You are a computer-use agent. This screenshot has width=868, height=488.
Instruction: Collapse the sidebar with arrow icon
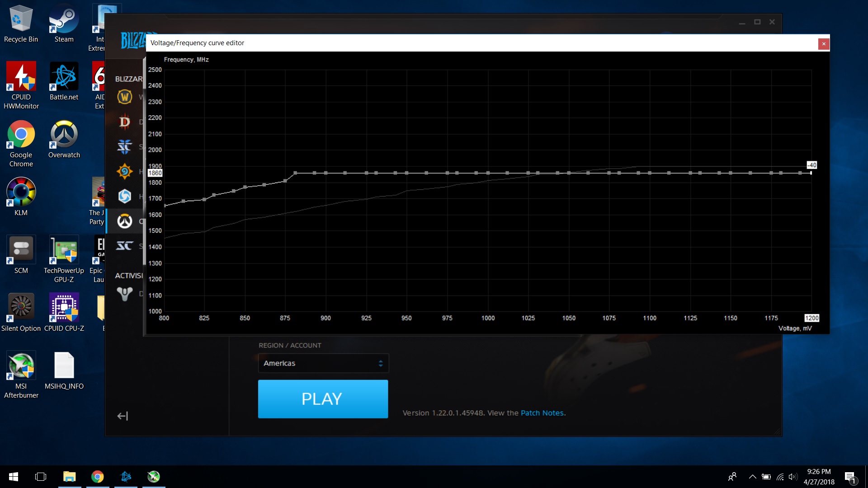pyautogui.click(x=123, y=416)
